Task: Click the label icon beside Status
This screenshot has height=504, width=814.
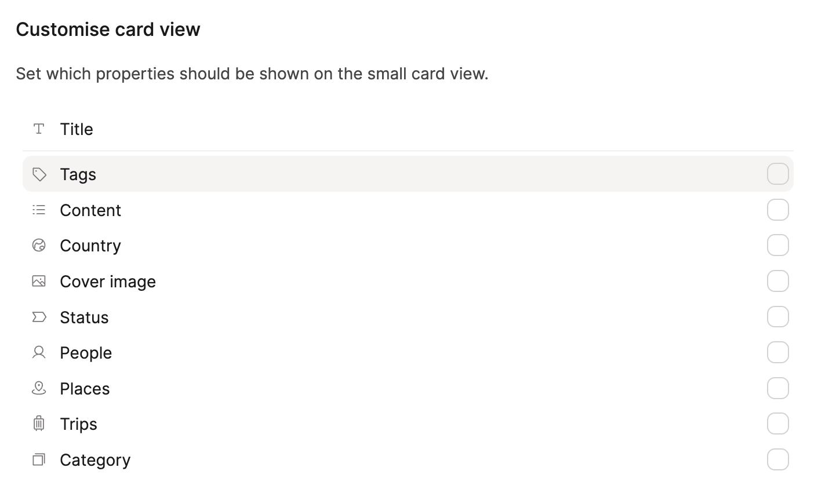Action: click(x=38, y=317)
